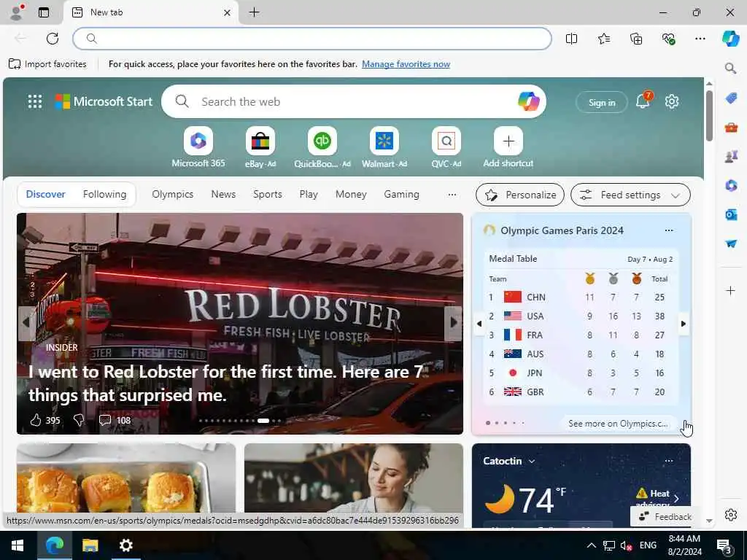Open the Gaming feed tab
The image size is (747, 560).
coord(402,194)
